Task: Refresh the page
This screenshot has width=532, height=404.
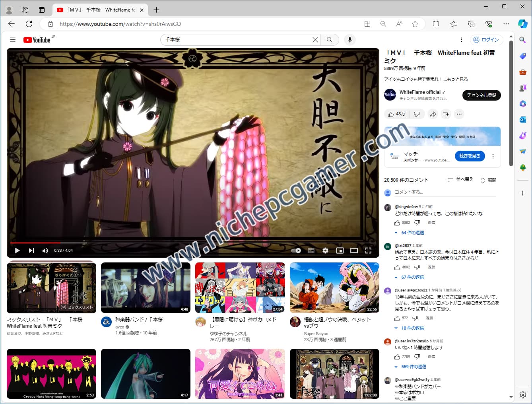Action: (x=29, y=24)
